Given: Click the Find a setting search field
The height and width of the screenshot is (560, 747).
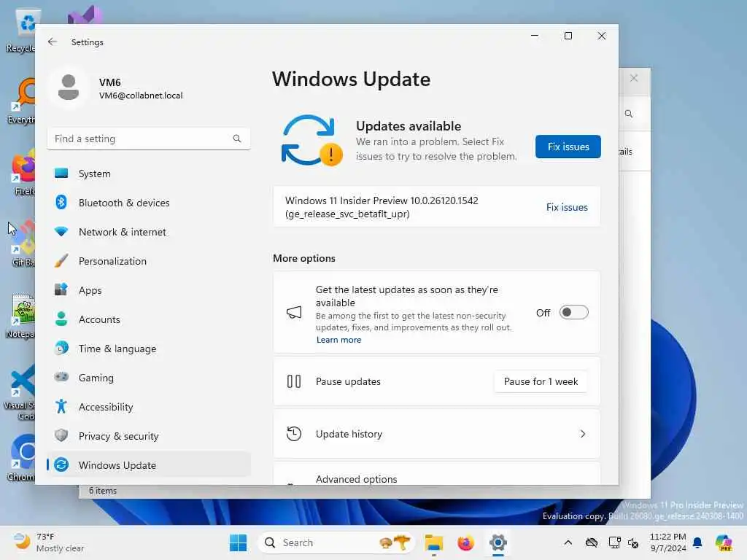Looking at the screenshot, I should pos(149,139).
